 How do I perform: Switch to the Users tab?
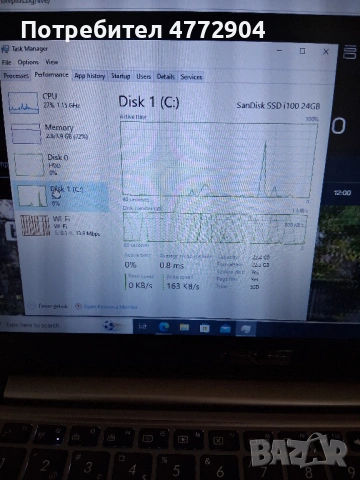click(x=143, y=77)
